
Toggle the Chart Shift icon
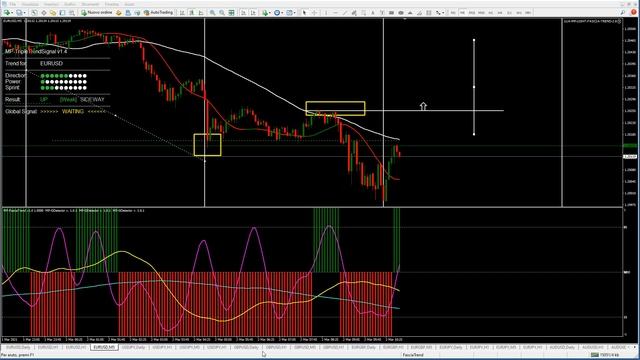[x=253, y=13]
